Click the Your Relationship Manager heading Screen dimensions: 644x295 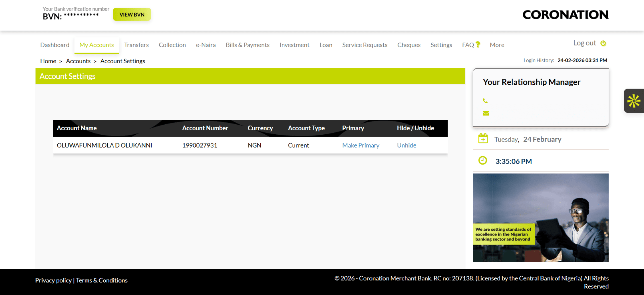click(532, 82)
